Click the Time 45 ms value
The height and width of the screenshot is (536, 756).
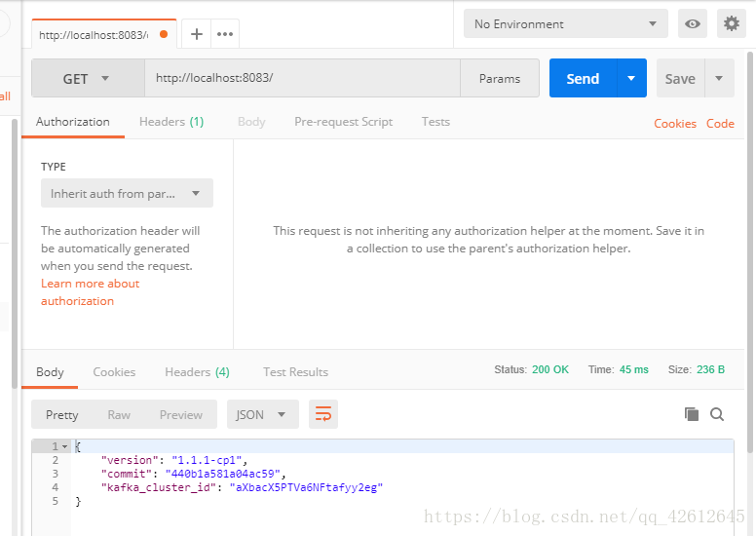point(633,369)
